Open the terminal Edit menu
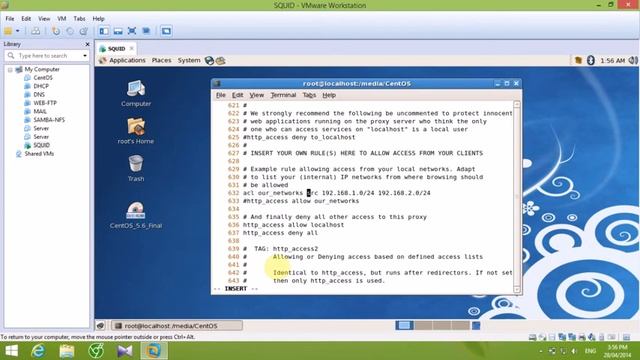 coord(237,95)
